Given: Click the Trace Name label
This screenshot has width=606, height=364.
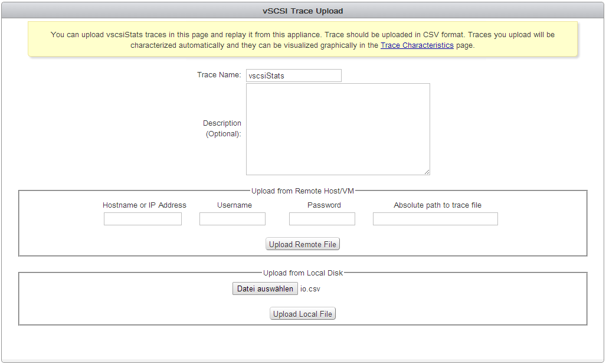Looking at the screenshot, I should (x=219, y=74).
